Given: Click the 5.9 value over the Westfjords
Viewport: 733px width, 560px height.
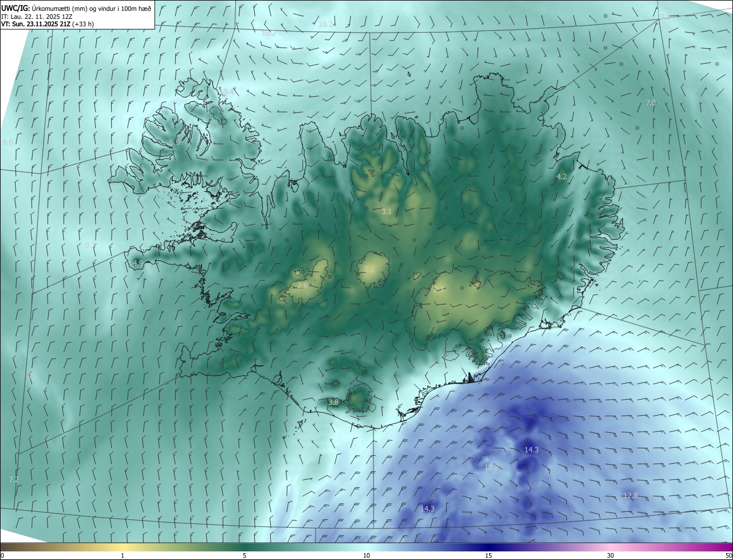Looking at the screenshot, I should point(175,142).
